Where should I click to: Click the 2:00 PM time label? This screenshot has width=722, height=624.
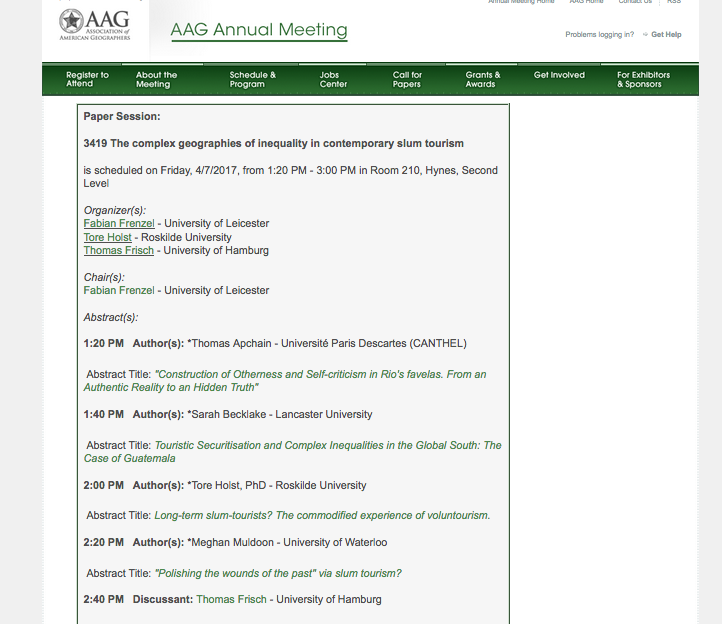click(104, 485)
